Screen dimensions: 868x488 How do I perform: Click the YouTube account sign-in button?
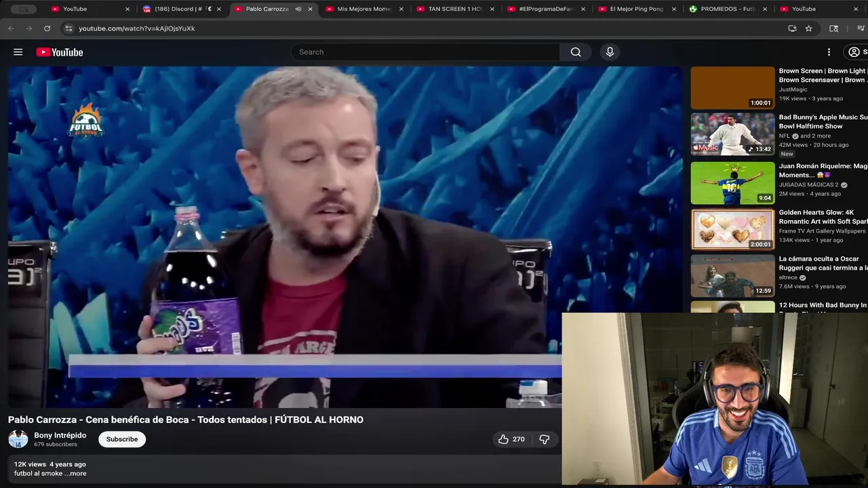(856, 52)
